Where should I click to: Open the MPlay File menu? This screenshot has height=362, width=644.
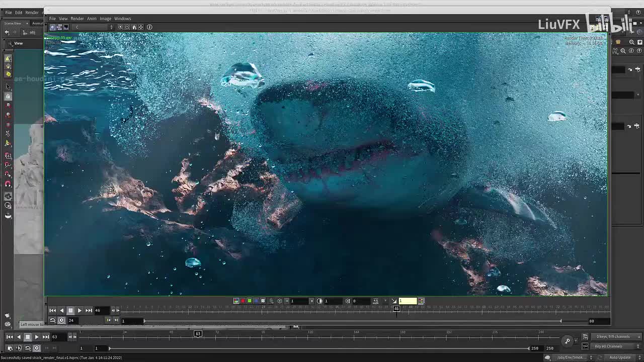point(52,19)
